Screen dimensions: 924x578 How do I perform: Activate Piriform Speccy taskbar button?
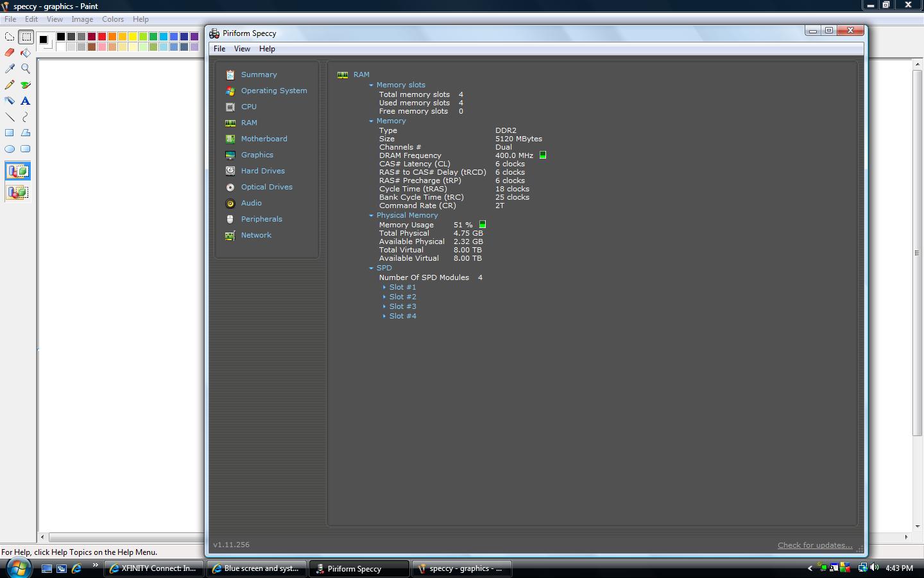[359, 568]
